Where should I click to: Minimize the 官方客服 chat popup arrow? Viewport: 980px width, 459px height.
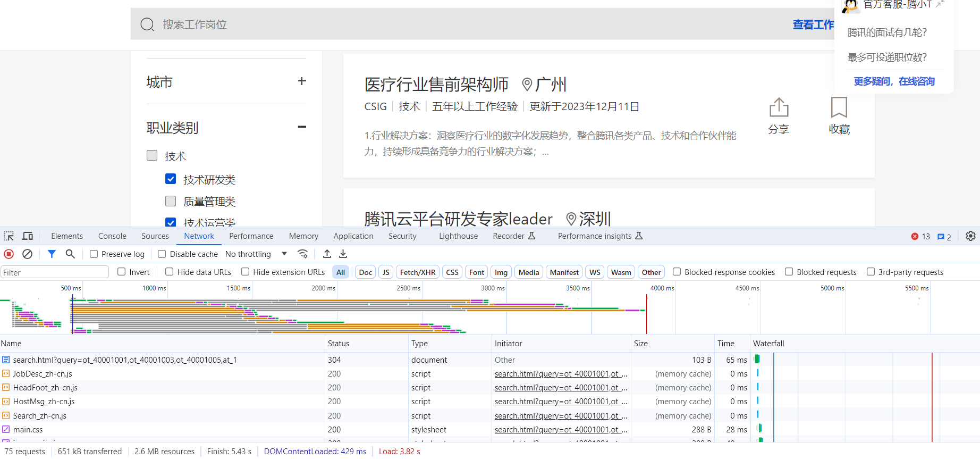point(940,5)
